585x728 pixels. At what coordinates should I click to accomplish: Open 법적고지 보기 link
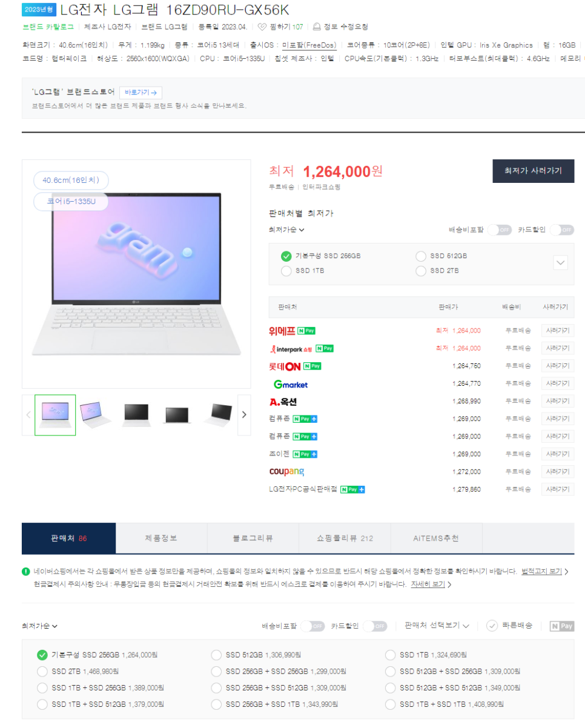(x=541, y=571)
